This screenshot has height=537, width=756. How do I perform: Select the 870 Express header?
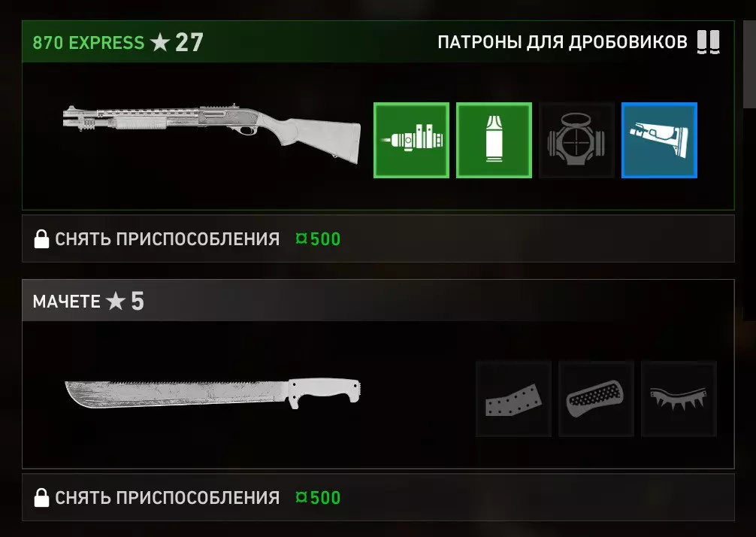(x=378, y=42)
